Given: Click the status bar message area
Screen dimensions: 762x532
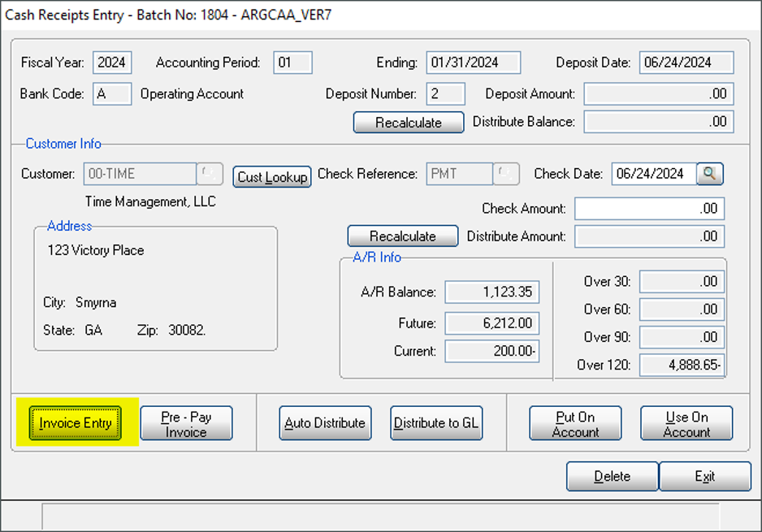Looking at the screenshot, I should (x=380, y=517).
